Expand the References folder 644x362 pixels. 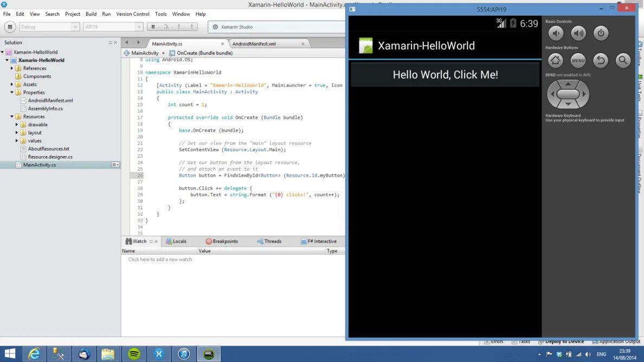coord(12,68)
